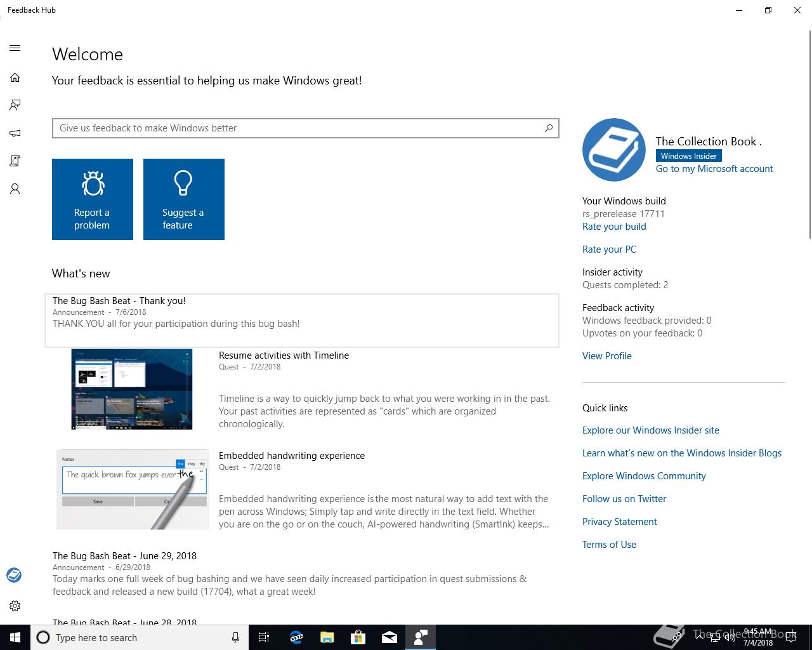Focus the feedback search input field
The image size is (812, 650).
[305, 128]
